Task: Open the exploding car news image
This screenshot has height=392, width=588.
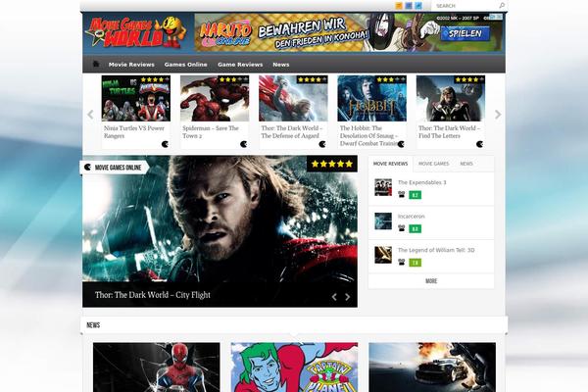Action: [x=432, y=367]
